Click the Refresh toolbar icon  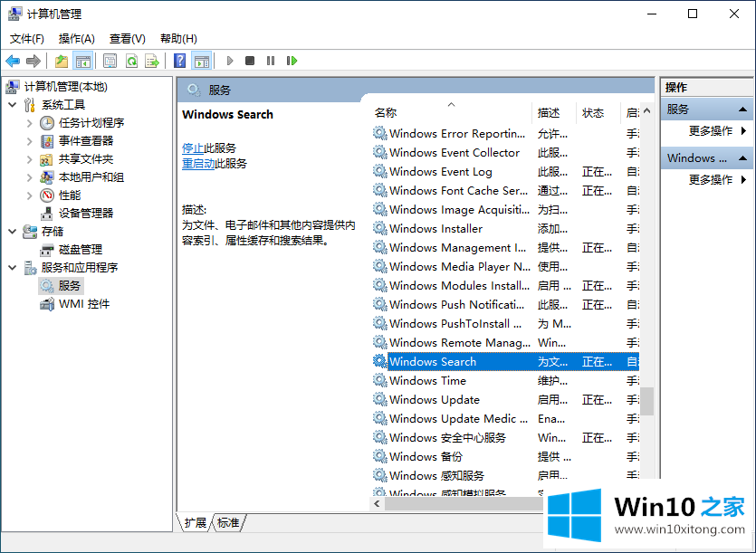(131, 61)
